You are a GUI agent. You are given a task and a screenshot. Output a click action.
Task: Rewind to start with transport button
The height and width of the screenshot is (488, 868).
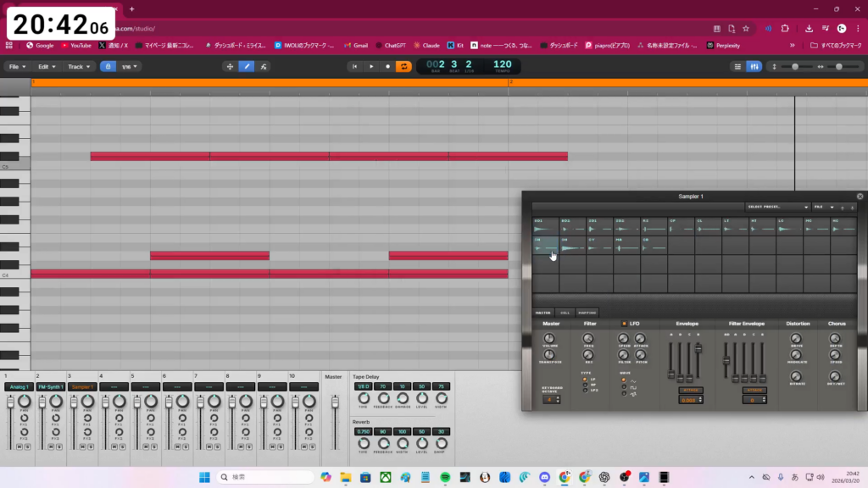coord(355,66)
